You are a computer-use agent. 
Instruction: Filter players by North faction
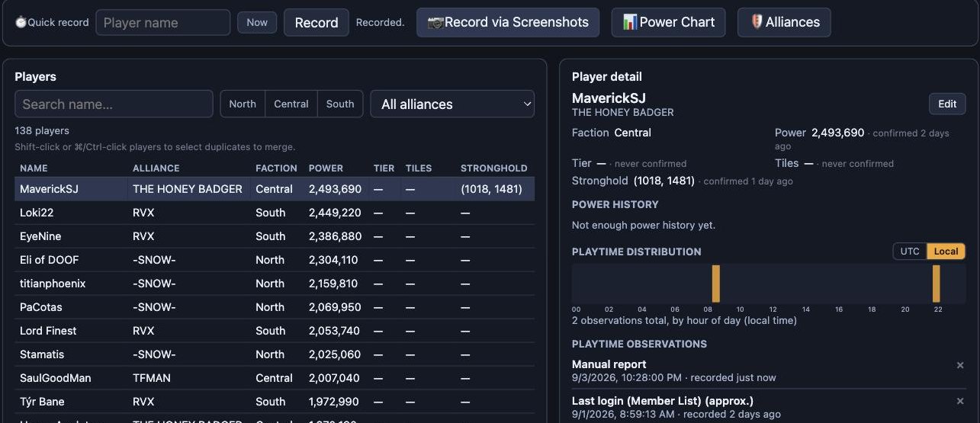[243, 104]
